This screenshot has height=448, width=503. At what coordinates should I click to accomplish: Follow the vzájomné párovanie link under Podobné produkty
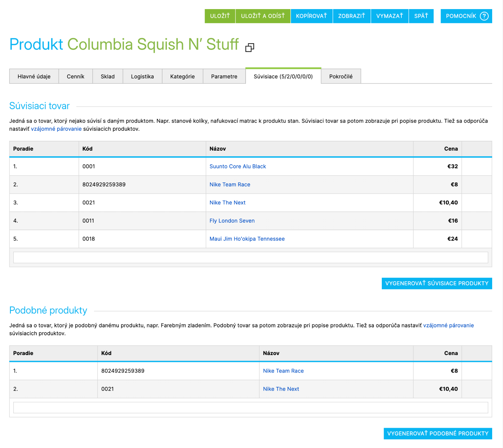click(x=449, y=325)
